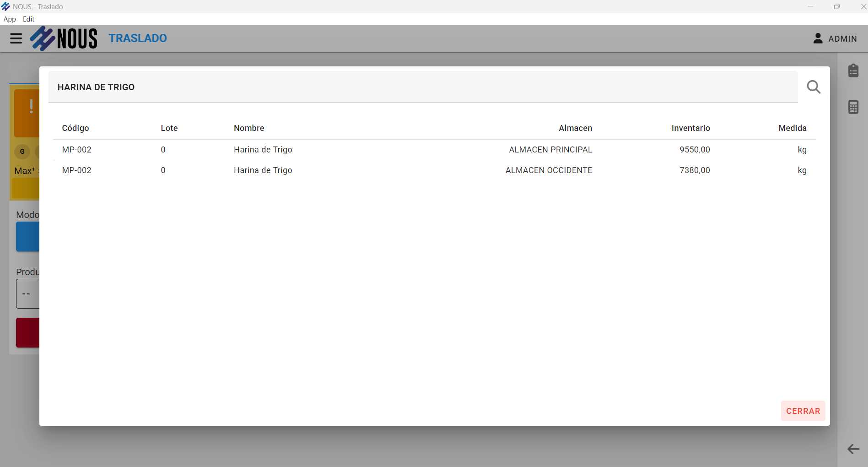Click the ADMIN user profile icon
The image size is (868, 467).
click(818, 38)
